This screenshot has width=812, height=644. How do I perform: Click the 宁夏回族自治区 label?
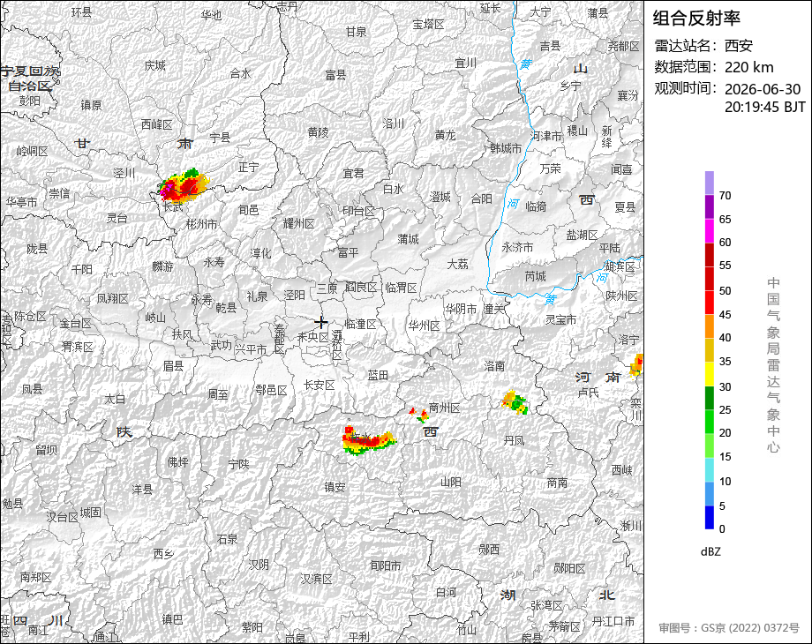click(31, 79)
